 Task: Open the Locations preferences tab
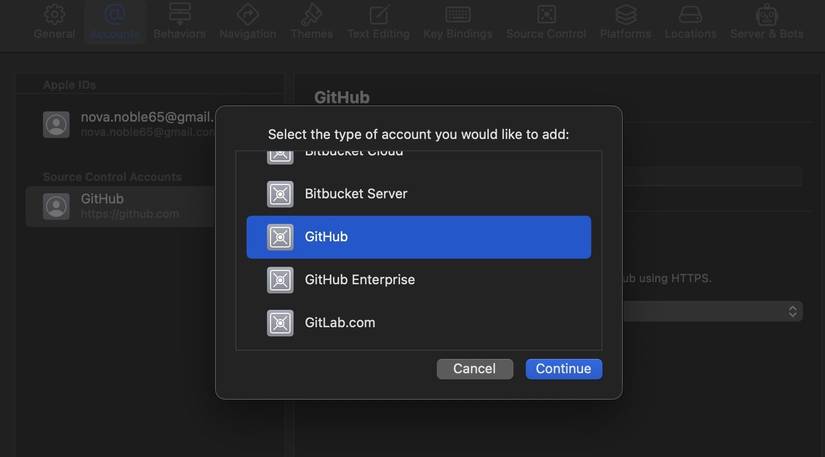tap(690, 22)
